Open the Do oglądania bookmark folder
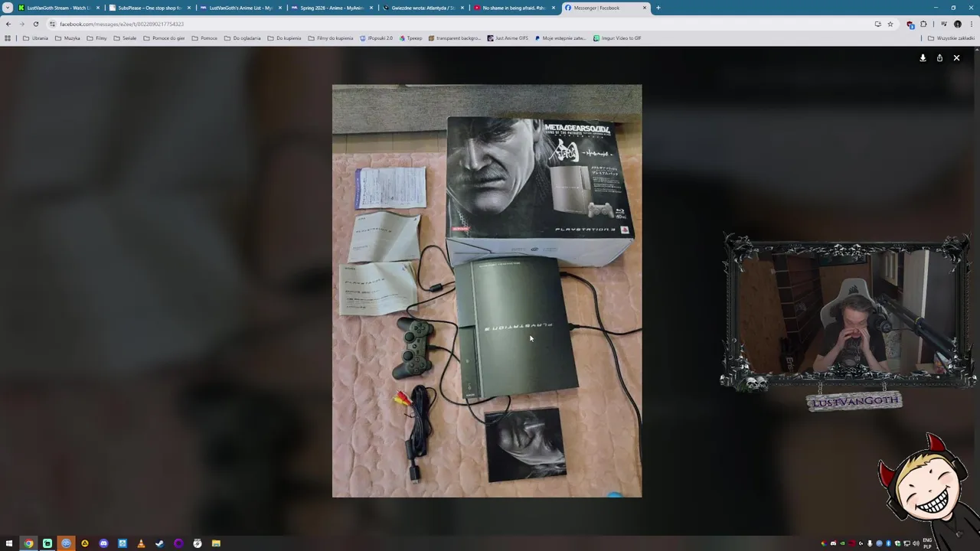Image resolution: width=980 pixels, height=551 pixels. point(242,37)
